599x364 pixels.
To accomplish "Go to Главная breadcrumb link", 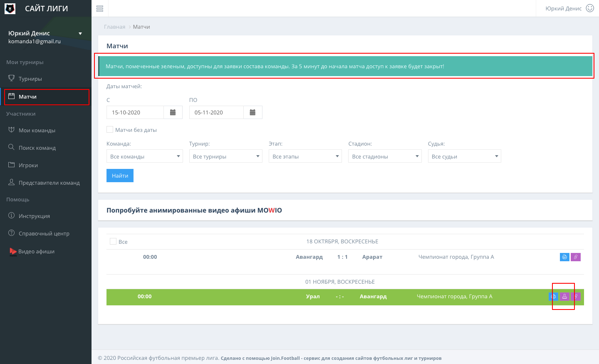I will [114, 27].
